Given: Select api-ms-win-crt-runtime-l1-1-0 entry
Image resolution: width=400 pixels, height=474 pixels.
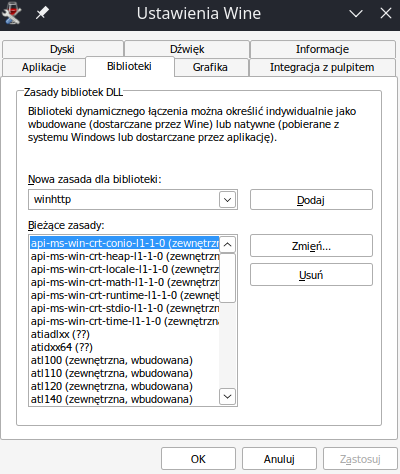Looking at the screenshot, I should [x=125, y=295].
